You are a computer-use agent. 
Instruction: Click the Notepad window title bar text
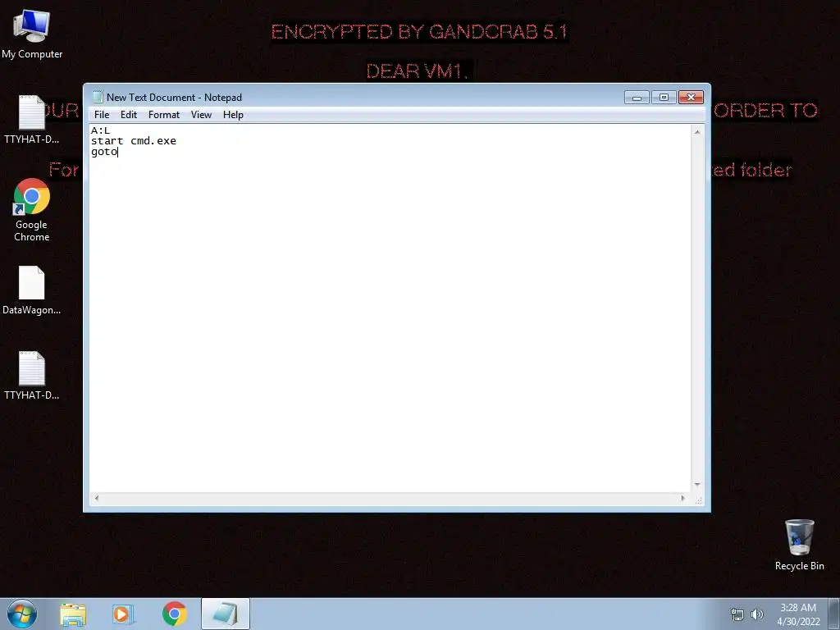coord(174,98)
